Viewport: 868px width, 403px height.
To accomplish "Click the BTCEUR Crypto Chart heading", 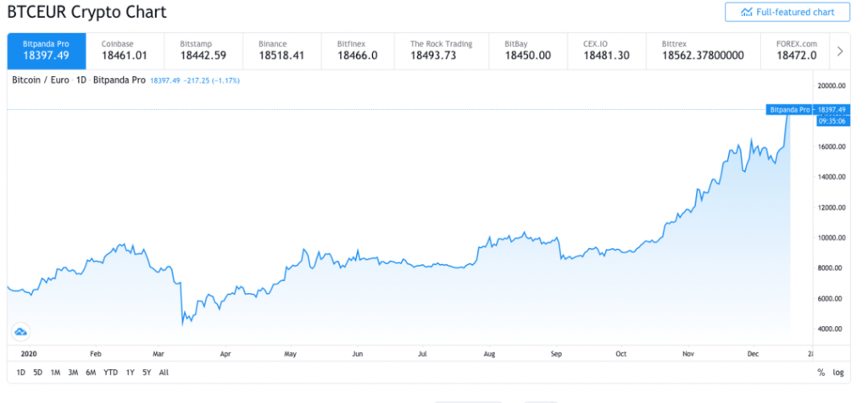I will tap(87, 12).
